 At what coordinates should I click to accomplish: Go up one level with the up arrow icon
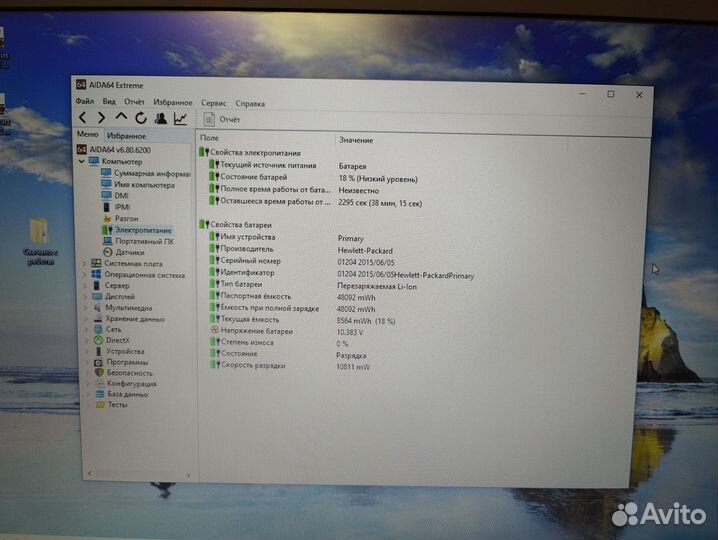click(x=121, y=117)
